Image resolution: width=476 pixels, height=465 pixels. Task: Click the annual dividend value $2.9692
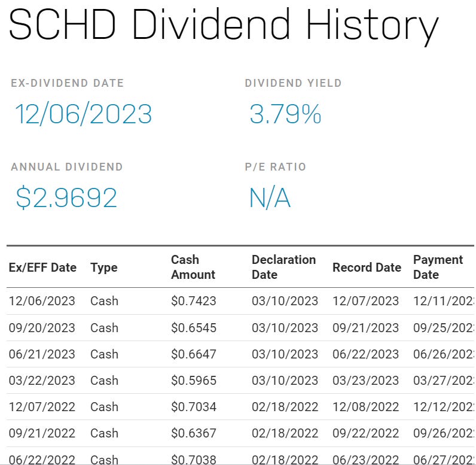click(66, 197)
